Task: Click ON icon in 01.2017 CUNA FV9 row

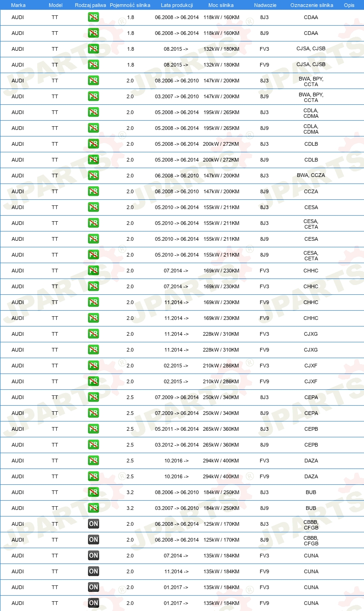Action: (x=93, y=603)
